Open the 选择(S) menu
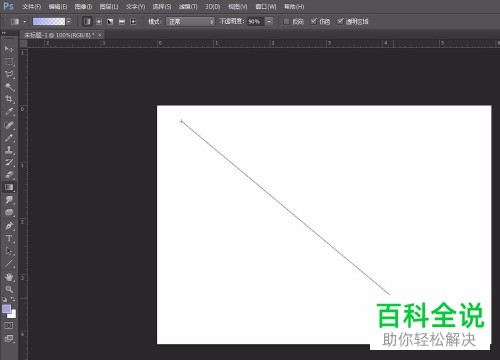This screenshot has width=500, height=360. tap(162, 7)
